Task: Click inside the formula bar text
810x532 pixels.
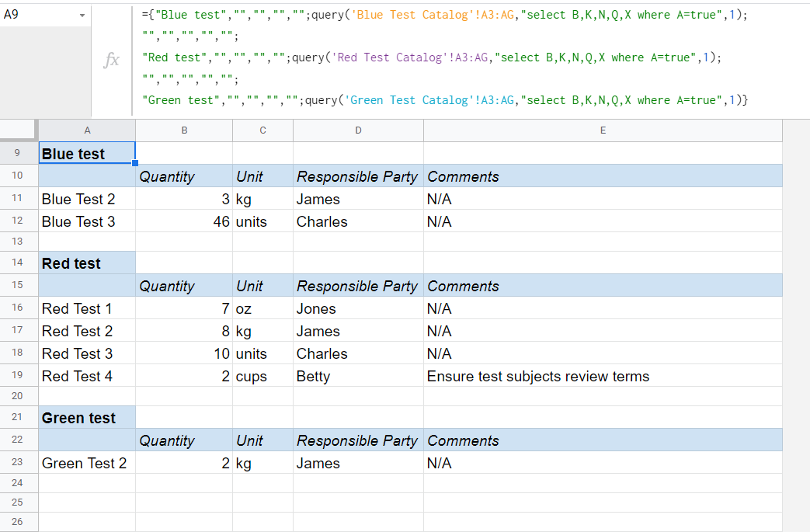Action: point(444,57)
